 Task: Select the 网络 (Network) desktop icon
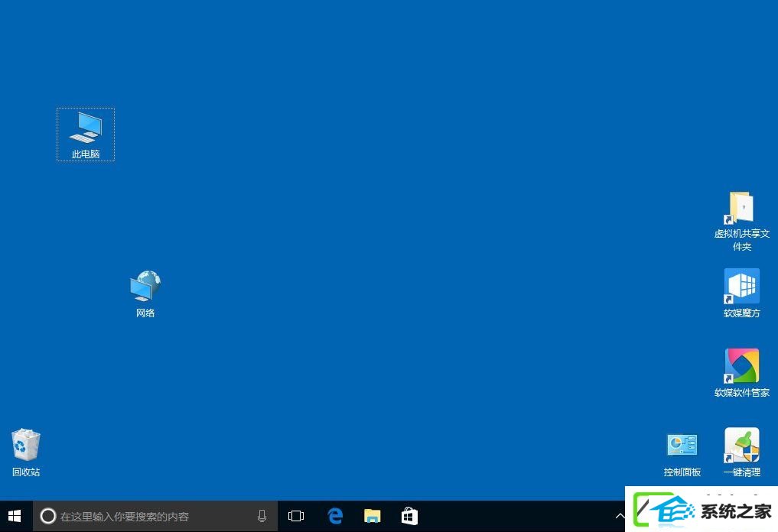pos(145,294)
